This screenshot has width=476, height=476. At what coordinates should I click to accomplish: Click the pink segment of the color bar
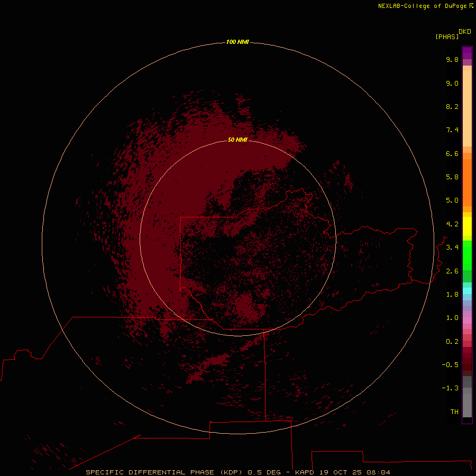pyautogui.click(x=467, y=321)
